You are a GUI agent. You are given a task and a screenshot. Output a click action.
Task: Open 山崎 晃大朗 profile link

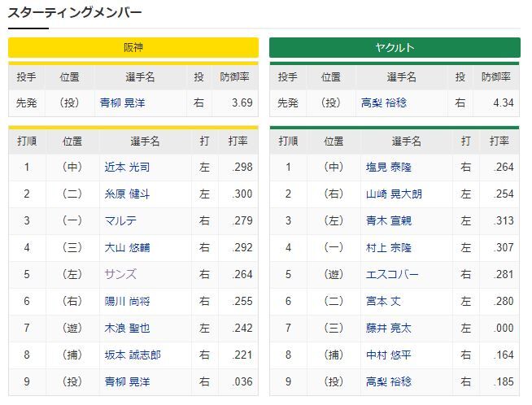coord(394,194)
